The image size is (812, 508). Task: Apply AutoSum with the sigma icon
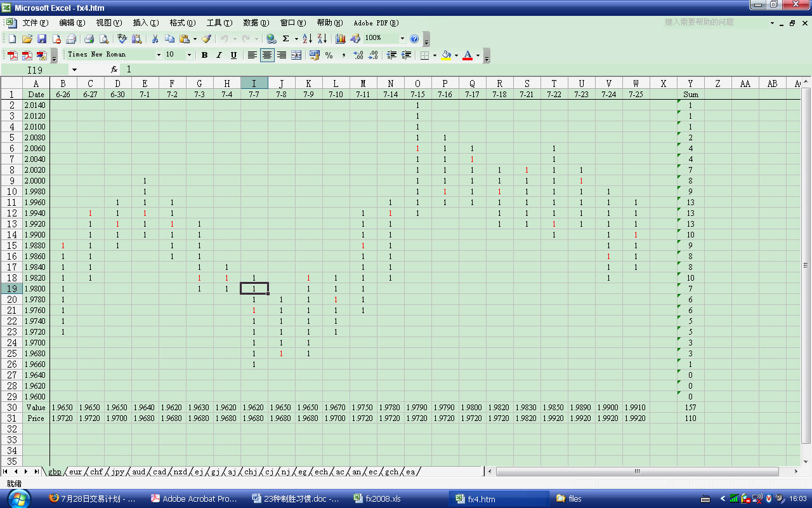286,39
